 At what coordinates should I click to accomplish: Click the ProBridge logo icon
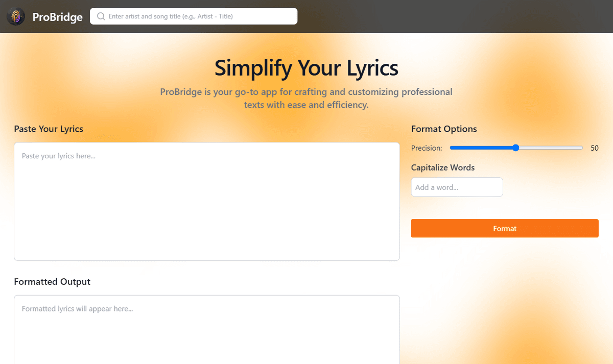(x=16, y=16)
